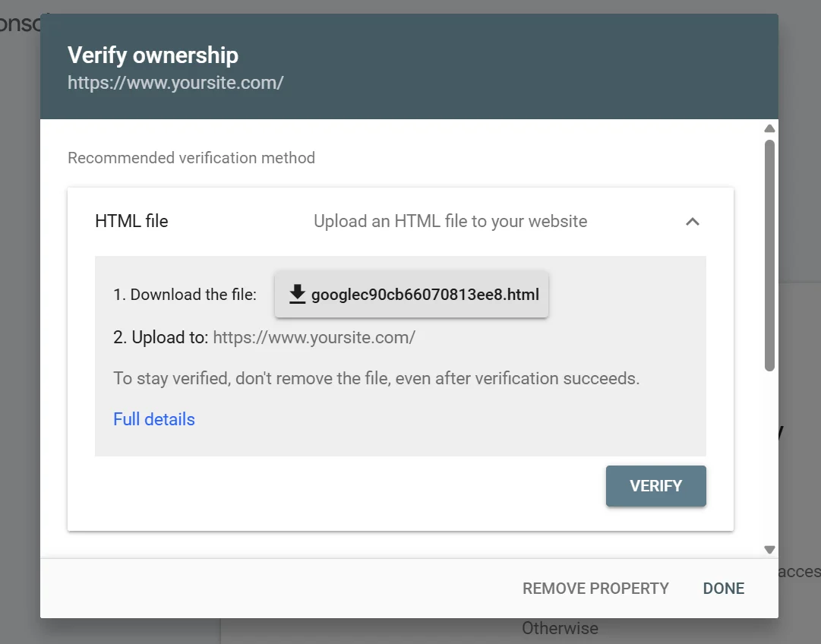Click "Upload an HTML file to your website"
The image size is (821, 644).
(x=450, y=222)
